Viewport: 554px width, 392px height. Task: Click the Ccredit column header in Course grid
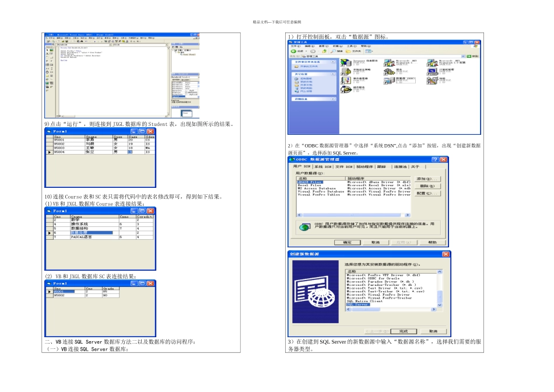click(145, 216)
